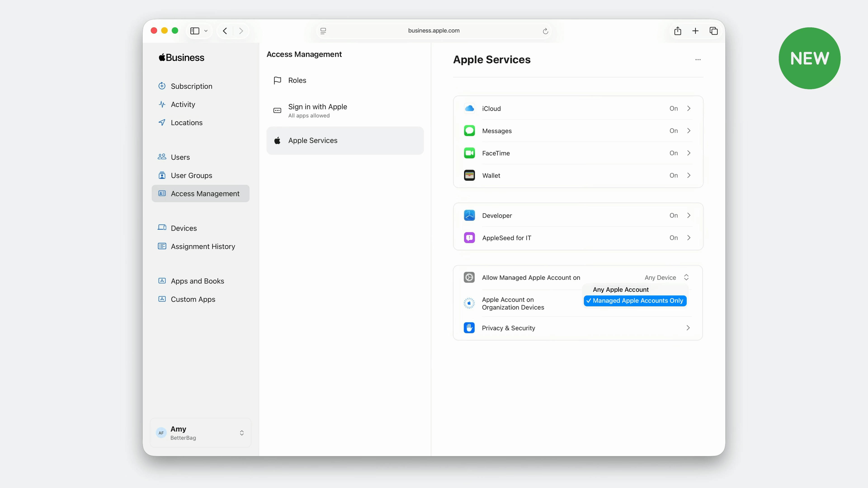Select Roles in Access Management
Viewport: 868px width, 488px height.
(345, 80)
